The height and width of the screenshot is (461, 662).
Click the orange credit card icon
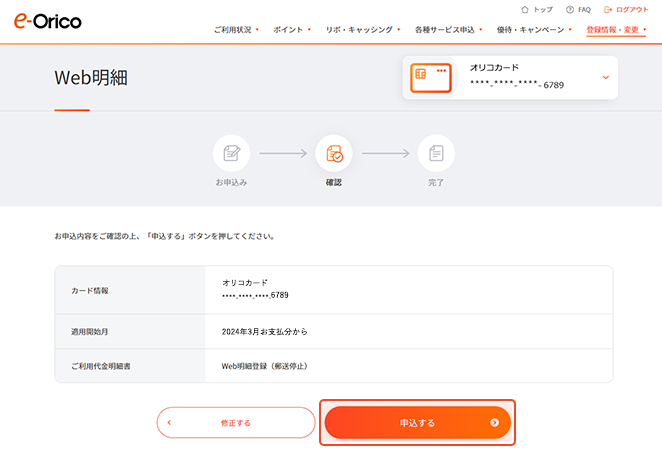pos(431,78)
